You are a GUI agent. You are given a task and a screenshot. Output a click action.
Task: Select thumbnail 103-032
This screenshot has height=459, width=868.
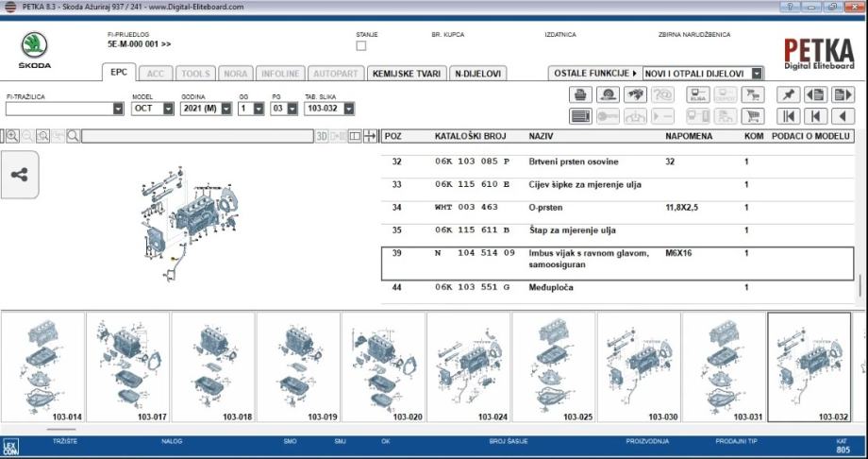click(809, 367)
